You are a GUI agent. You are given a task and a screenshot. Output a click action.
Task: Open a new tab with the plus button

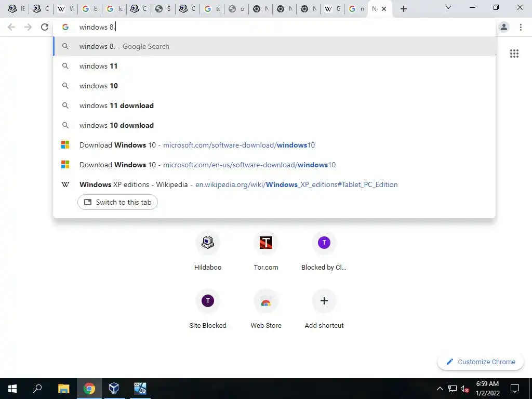(403, 9)
